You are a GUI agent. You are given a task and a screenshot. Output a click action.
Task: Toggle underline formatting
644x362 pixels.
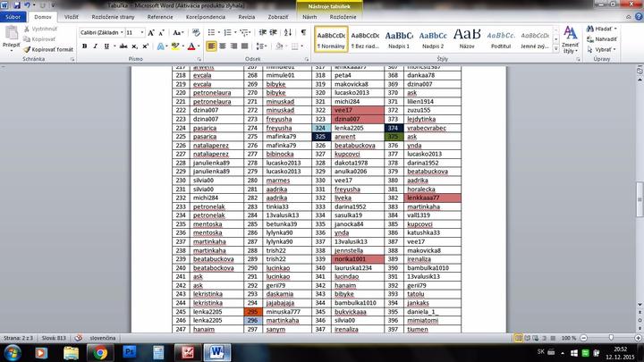(107, 46)
